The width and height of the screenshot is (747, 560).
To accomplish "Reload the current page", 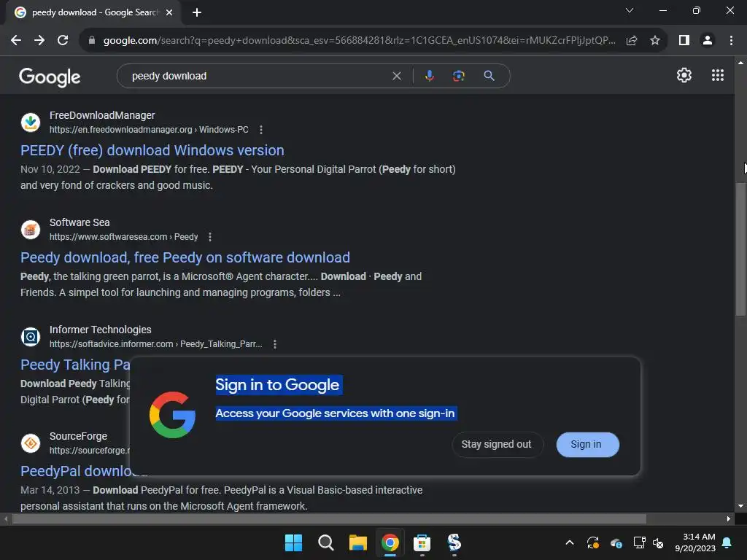I will tap(63, 41).
